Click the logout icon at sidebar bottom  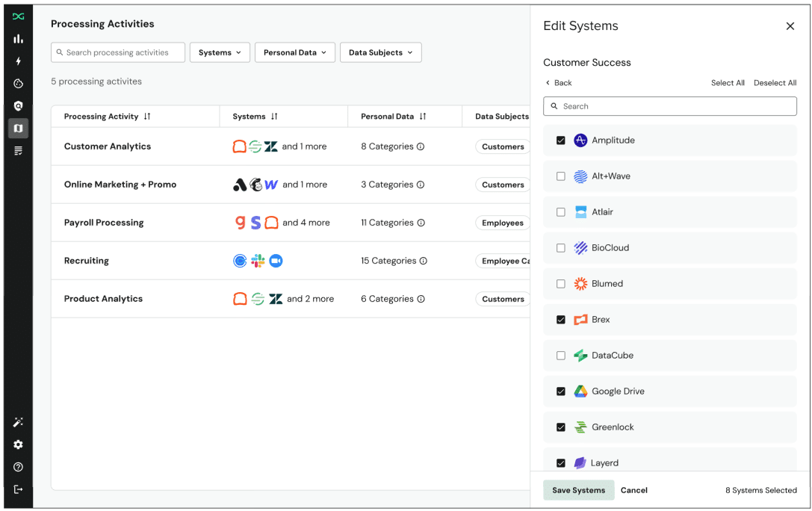coord(18,489)
